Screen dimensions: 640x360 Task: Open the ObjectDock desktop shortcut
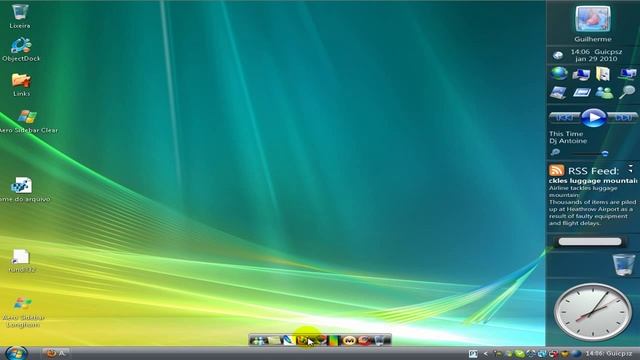21,49
